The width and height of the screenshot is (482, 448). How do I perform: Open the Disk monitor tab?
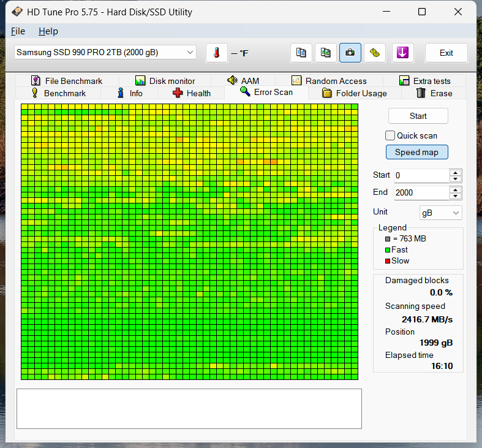point(165,81)
